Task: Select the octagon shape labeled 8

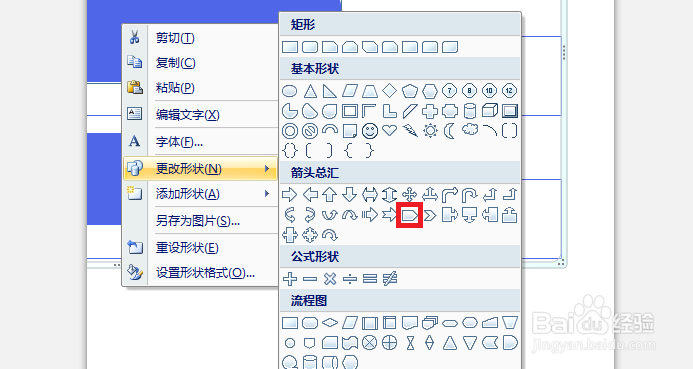Action: click(x=469, y=91)
